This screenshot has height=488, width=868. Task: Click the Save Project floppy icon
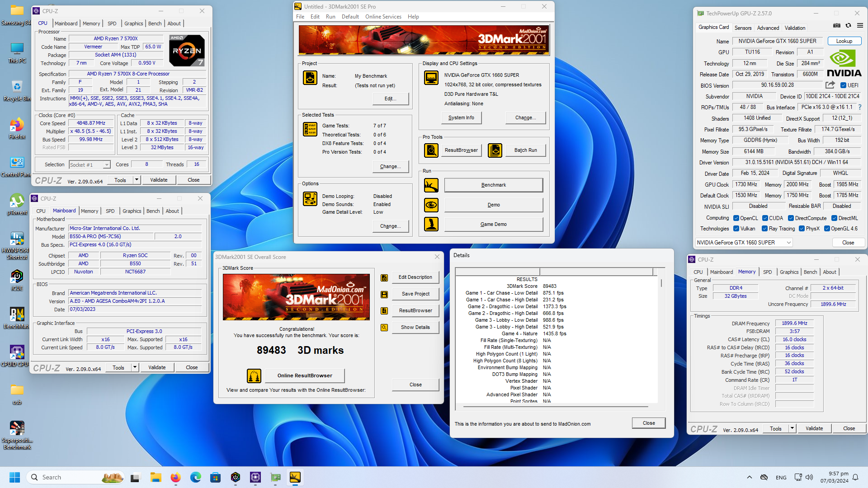point(384,294)
